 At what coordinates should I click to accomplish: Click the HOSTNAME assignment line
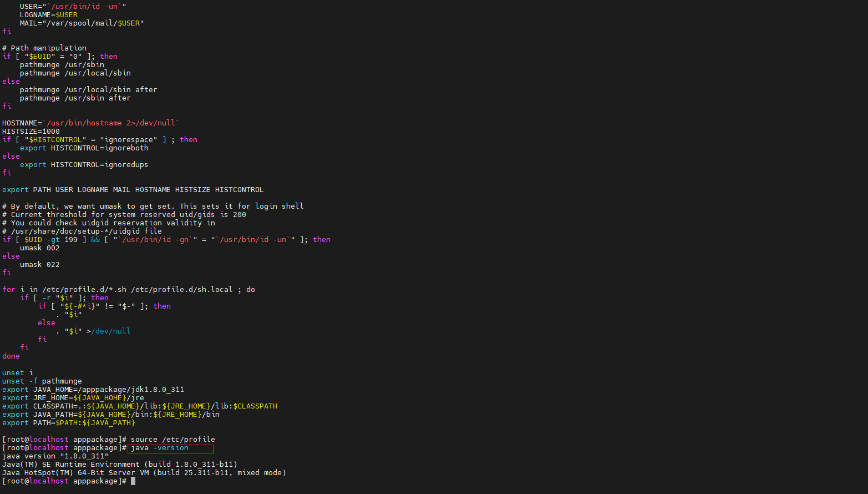pyautogui.click(x=91, y=123)
